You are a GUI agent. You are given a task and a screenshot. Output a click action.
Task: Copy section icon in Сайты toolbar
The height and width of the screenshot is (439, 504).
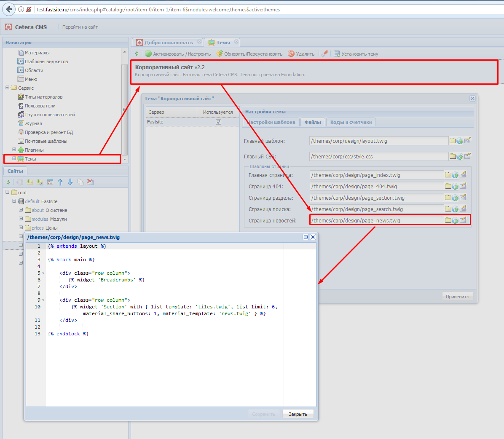click(x=80, y=182)
